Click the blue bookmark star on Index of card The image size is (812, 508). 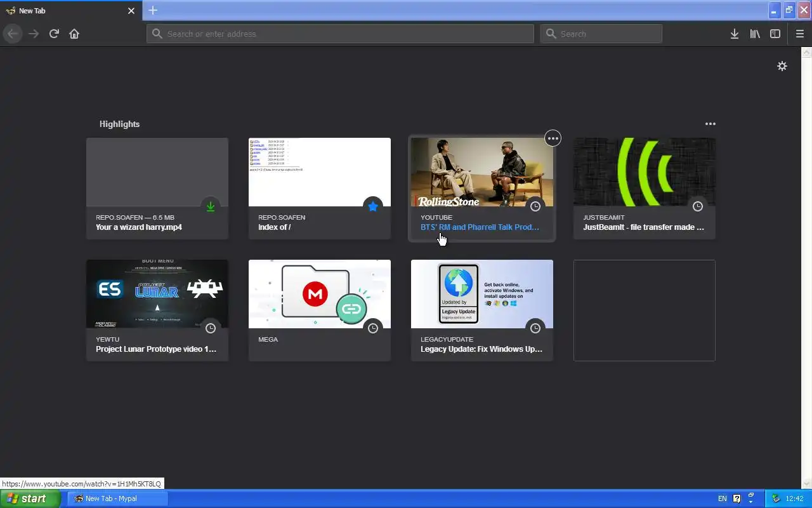373,206
